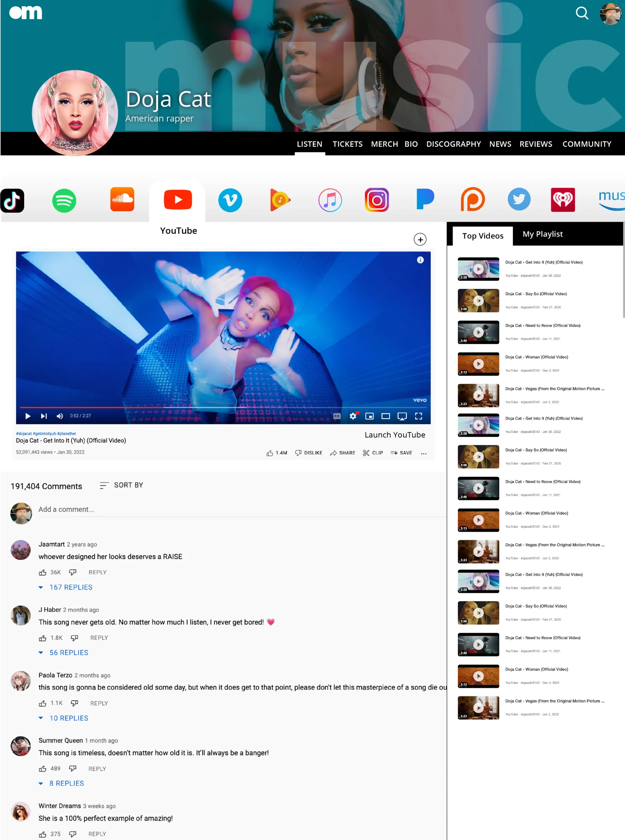Screen dimensions: 625x840
Task: Toggle the miniplayer mode button
Action: [x=370, y=416]
